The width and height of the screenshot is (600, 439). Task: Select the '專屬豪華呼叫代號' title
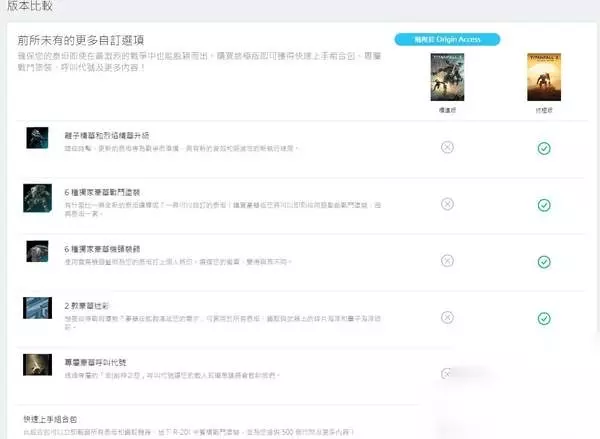[95, 362]
